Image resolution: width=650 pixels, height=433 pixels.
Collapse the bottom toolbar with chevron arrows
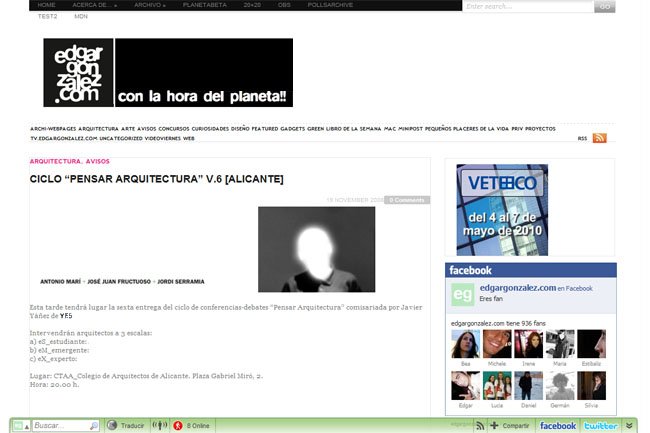pyautogui.click(x=629, y=425)
